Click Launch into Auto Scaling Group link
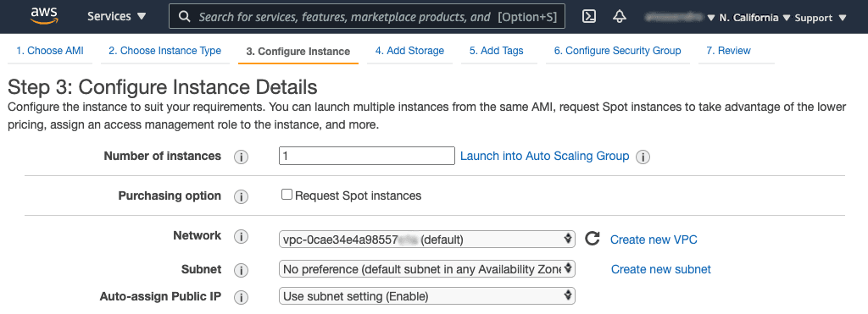 pos(545,156)
